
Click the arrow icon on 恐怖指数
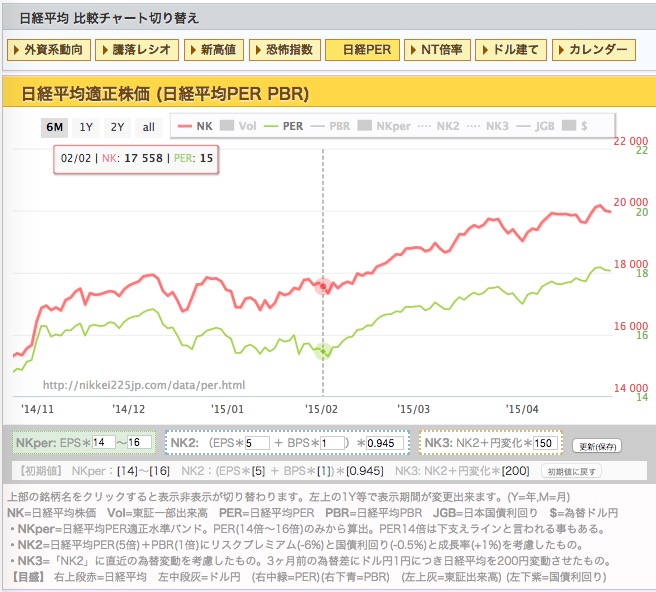[258, 50]
